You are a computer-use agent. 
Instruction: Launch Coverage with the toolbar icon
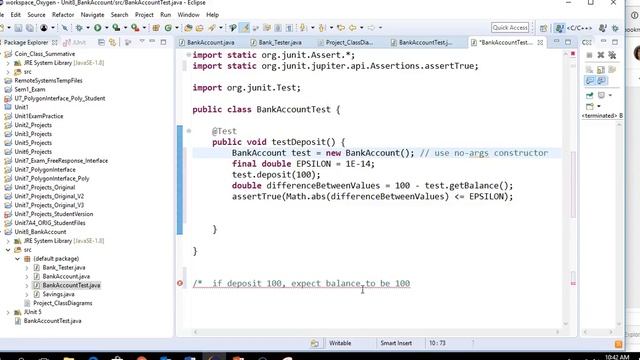(116, 28)
